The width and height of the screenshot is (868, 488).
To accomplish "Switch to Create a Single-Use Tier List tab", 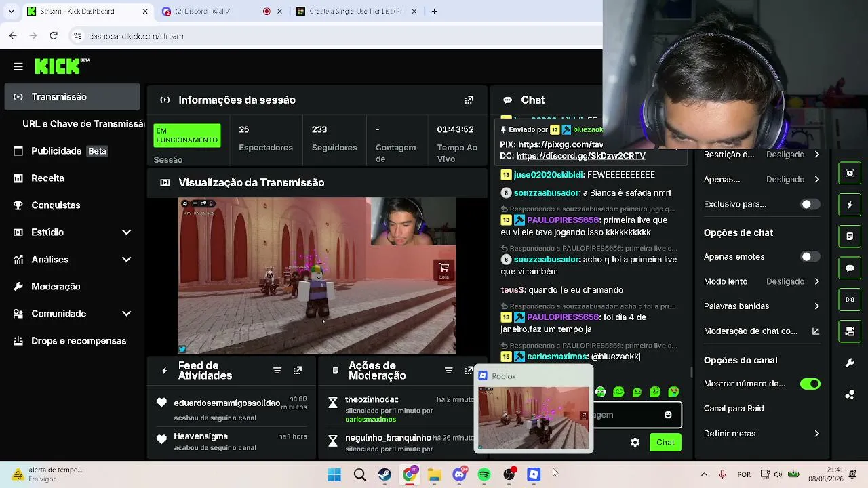I will pos(356,12).
